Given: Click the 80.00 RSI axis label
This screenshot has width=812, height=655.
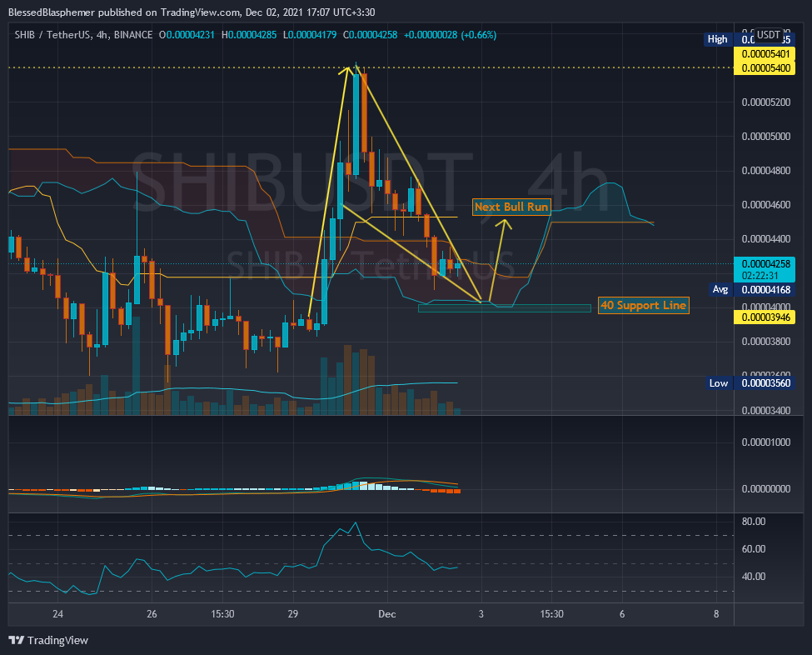Looking at the screenshot, I should coord(754,522).
